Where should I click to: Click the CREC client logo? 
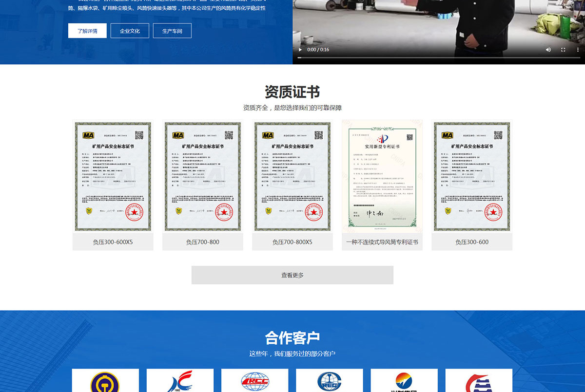click(x=330, y=381)
